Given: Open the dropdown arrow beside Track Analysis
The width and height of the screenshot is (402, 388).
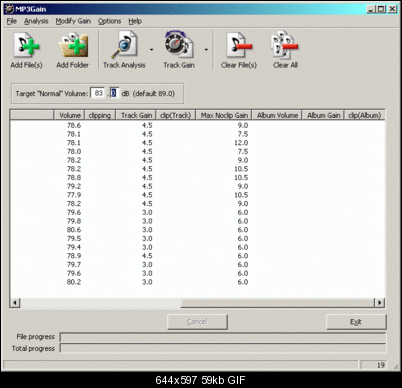Looking at the screenshot, I should tap(152, 50).
